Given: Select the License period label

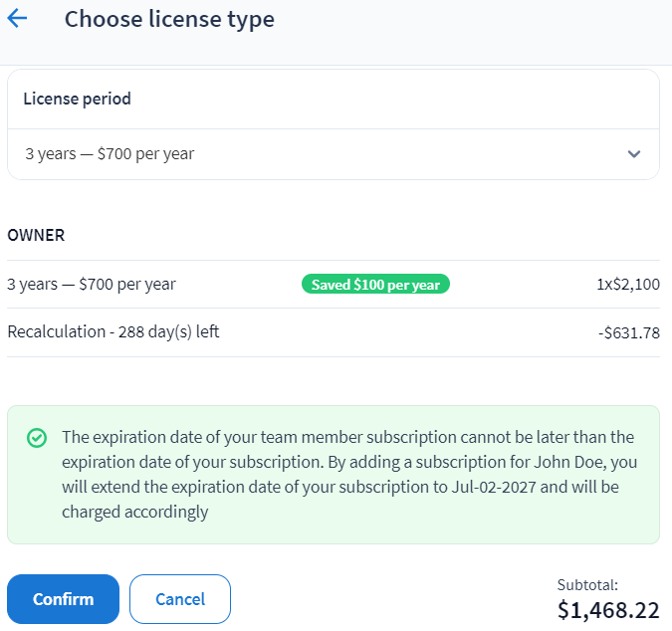Looking at the screenshot, I should [78, 99].
